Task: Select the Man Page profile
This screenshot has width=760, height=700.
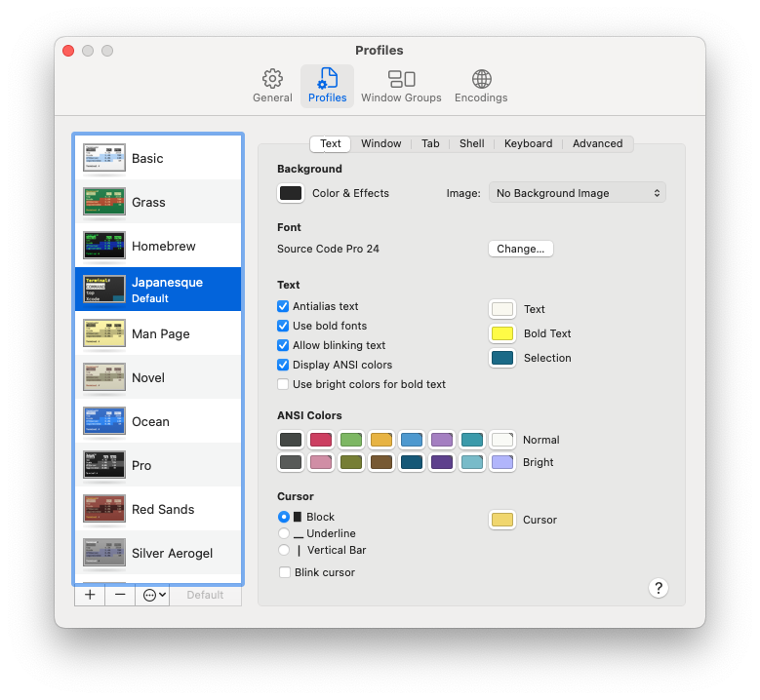Action: tap(158, 333)
